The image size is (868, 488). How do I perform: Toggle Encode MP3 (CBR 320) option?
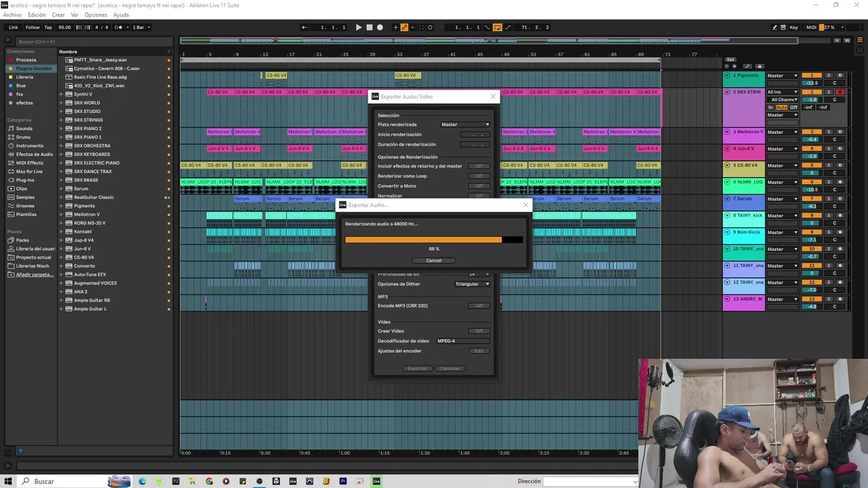pyautogui.click(x=479, y=306)
